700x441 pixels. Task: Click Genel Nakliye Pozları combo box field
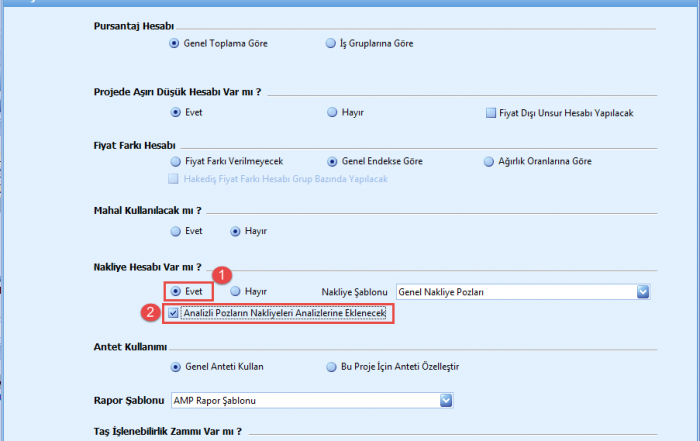point(515,291)
